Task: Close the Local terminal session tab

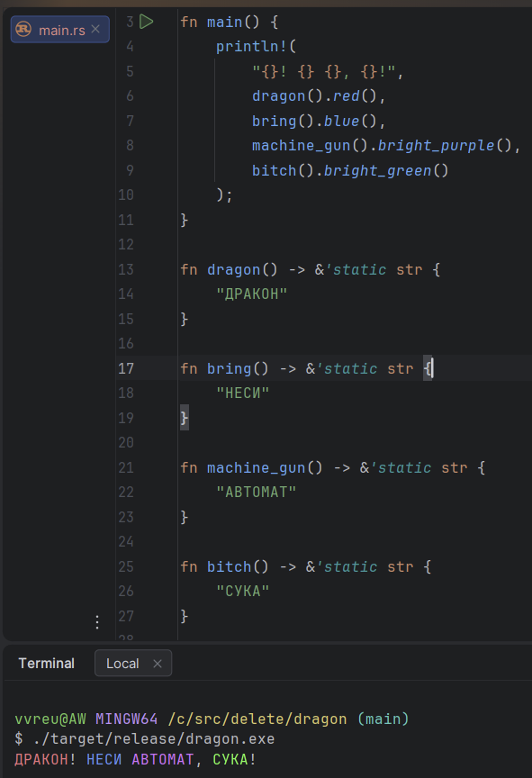Action: coord(158,664)
